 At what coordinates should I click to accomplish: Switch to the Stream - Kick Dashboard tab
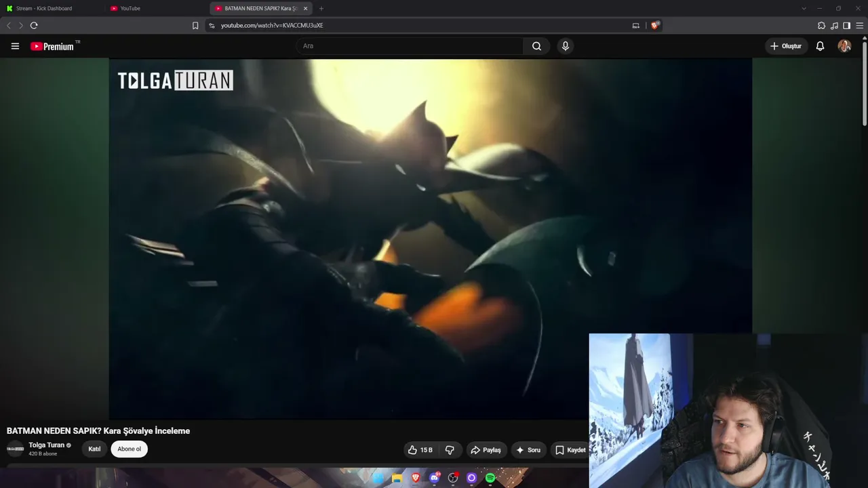click(52, 8)
